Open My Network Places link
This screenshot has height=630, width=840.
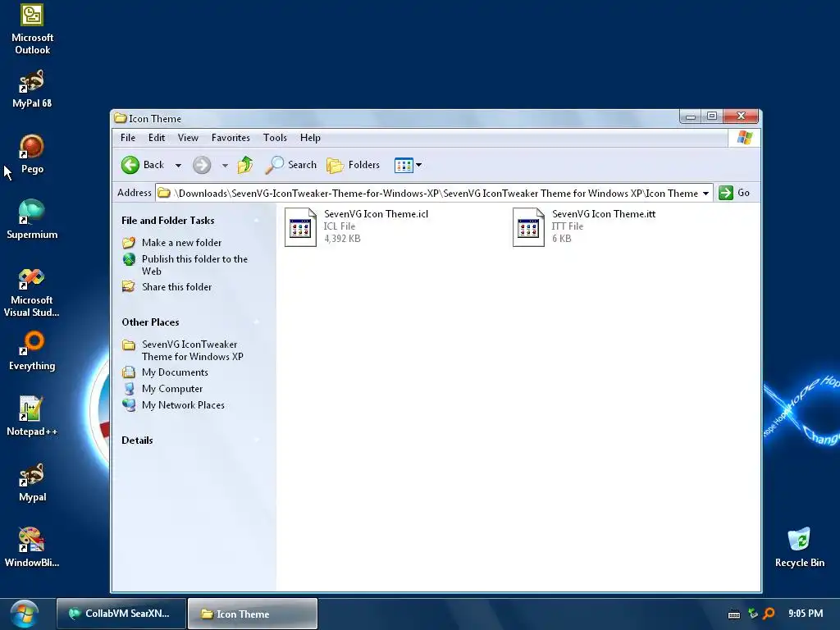pos(183,405)
